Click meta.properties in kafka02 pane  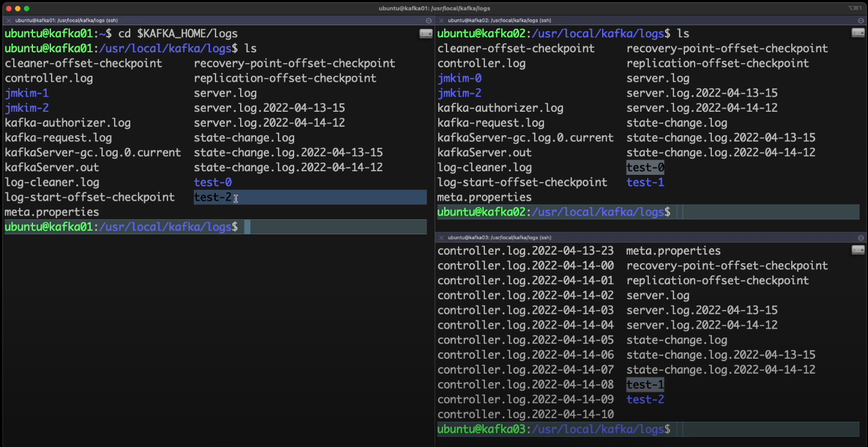[484, 197]
